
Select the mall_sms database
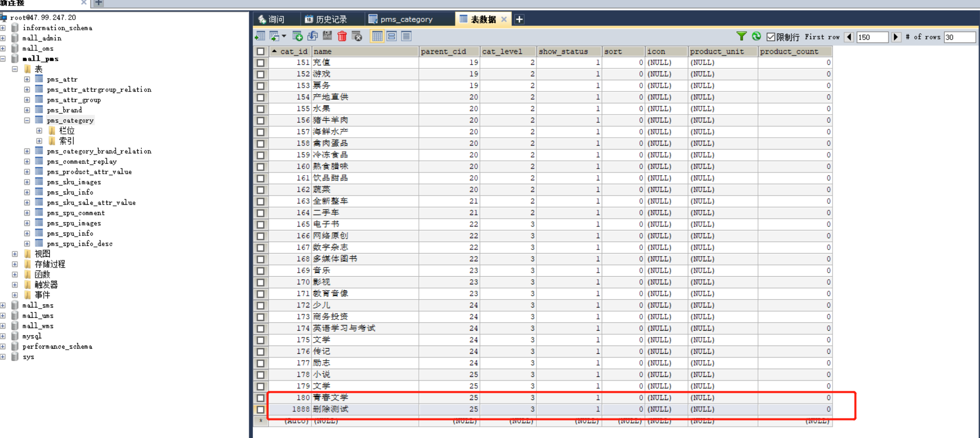(38, 305)
